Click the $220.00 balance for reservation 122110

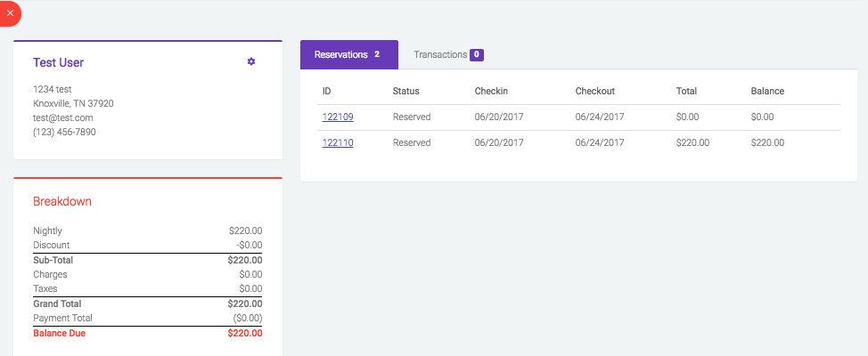click(767, 142)
